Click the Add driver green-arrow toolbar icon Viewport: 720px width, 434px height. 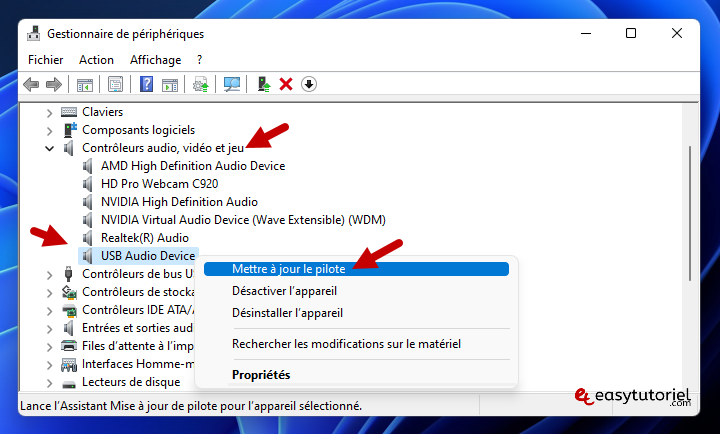pyautogui.click(x=264, y=85)
